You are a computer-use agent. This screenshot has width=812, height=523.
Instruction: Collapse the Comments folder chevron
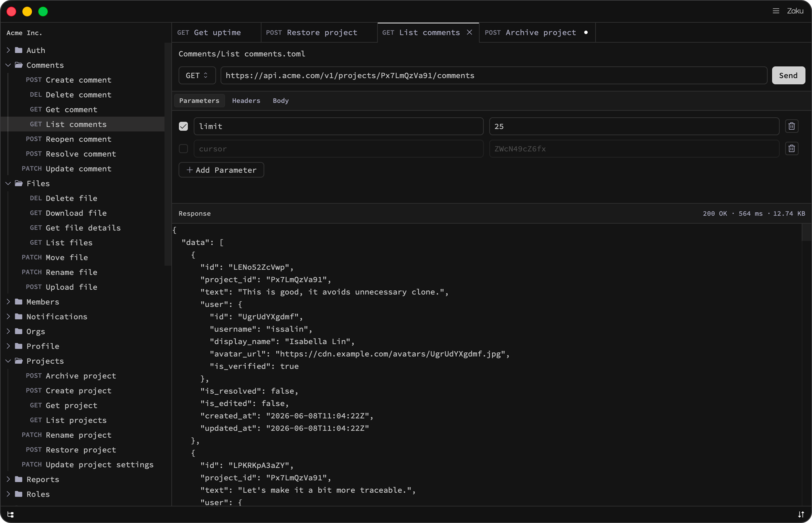click(x=8, y=65)
